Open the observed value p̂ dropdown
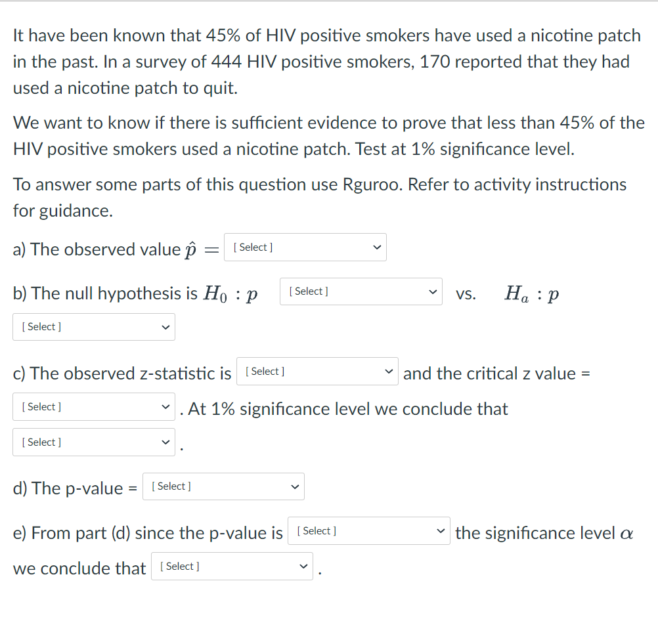 pyautogui.click(x=305, y=247)
